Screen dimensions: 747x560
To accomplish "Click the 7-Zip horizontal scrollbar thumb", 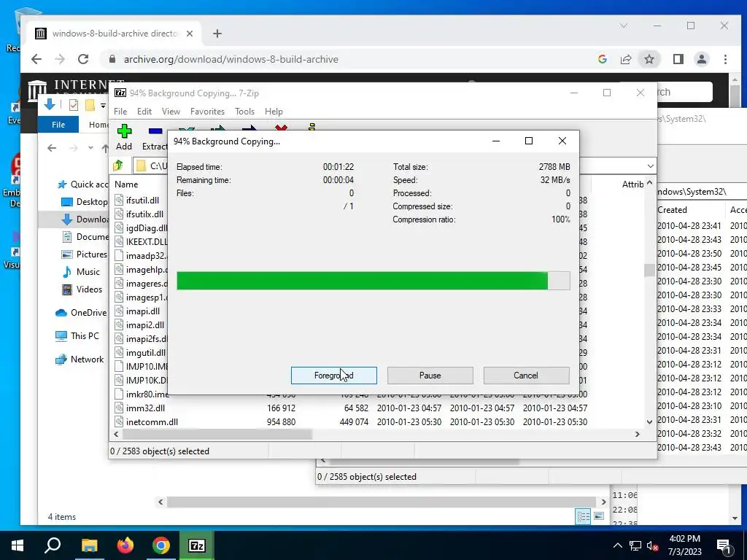I will pyautogui.click(x=217, y=435).
